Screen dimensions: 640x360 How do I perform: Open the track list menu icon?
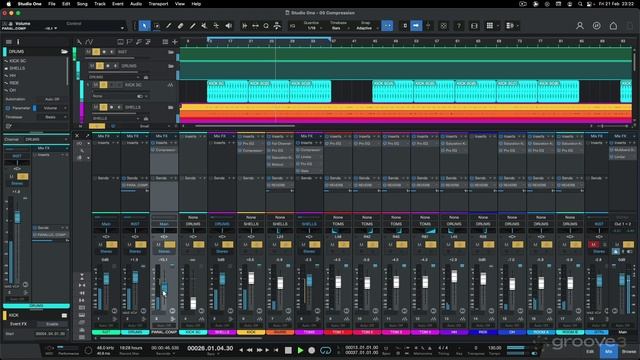[x=9, y=42]
